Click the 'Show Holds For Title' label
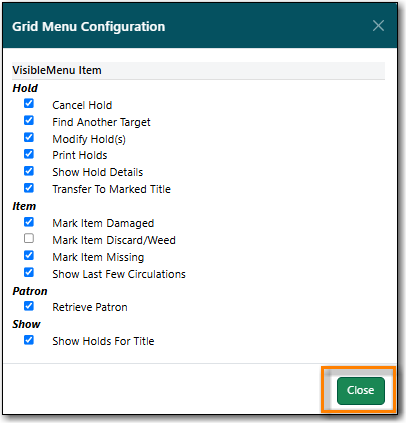This screenshot has width=406, height=423. (x=103, y=341)
